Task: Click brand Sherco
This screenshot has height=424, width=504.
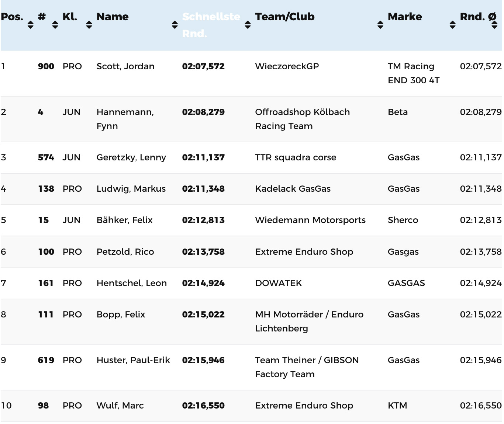Action: tap(403, 220)
